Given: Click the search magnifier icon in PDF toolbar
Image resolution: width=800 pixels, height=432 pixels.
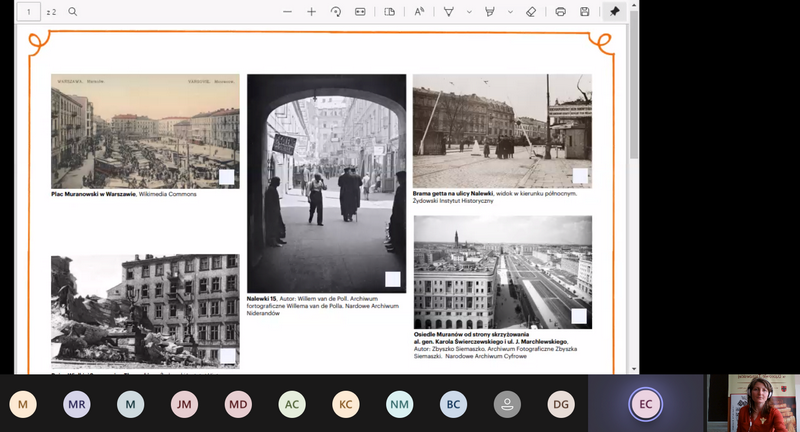Looking at the screenshot, I should point(73,12).
